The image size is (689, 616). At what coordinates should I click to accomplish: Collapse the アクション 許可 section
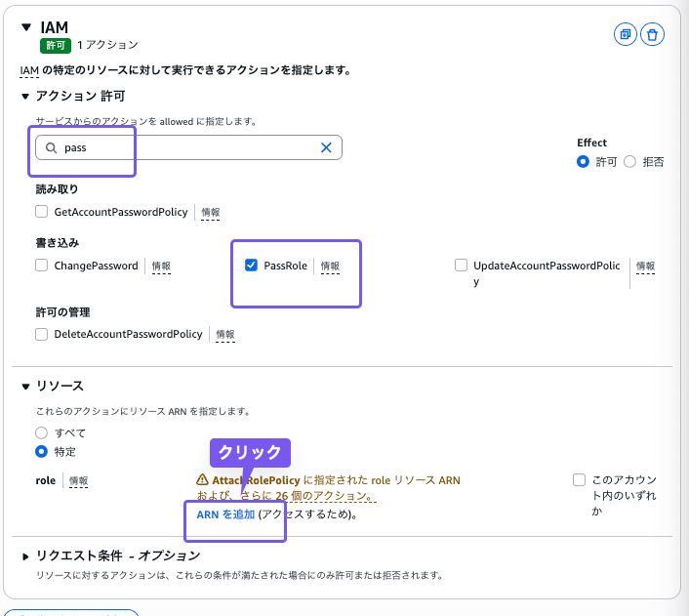(x=25, y=97)
